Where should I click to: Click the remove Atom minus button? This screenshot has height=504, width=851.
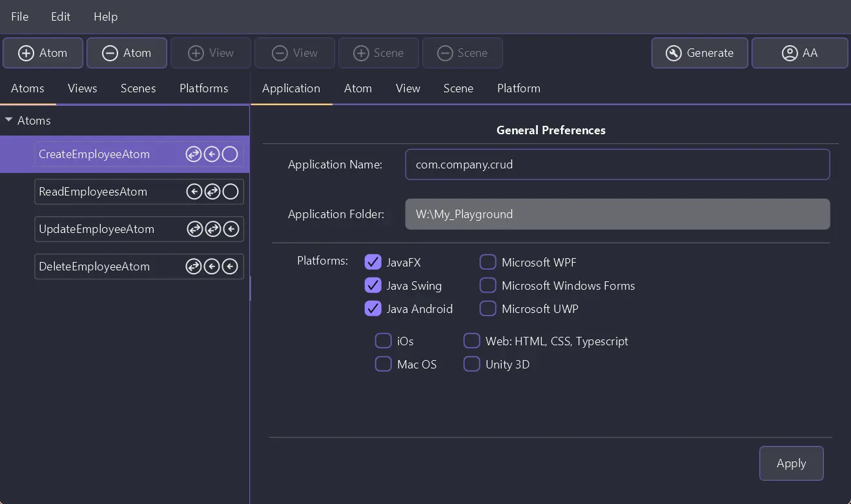127,53
